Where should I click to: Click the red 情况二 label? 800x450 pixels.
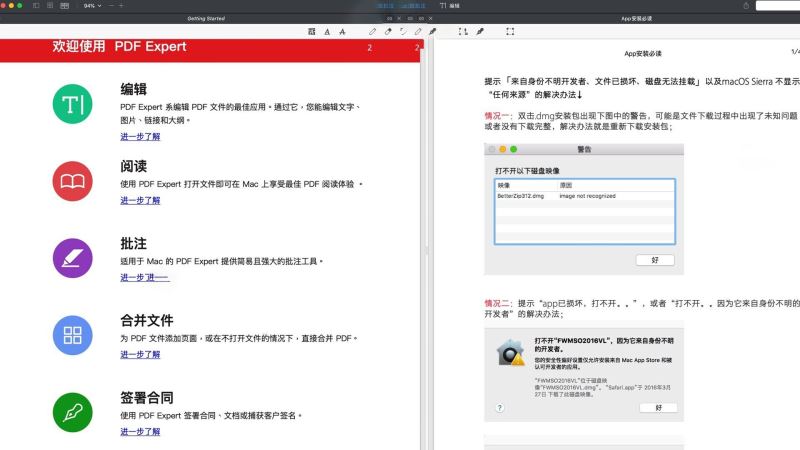(x=498, y=303)
